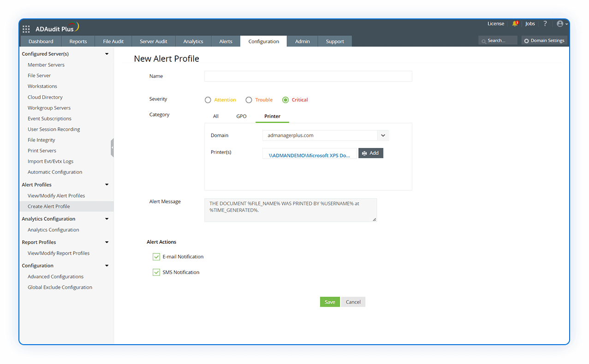This screenshot has width=589, height=364.
Task: Toggle the SMS Notification checkbox
Action: click(x=156, y=272)
